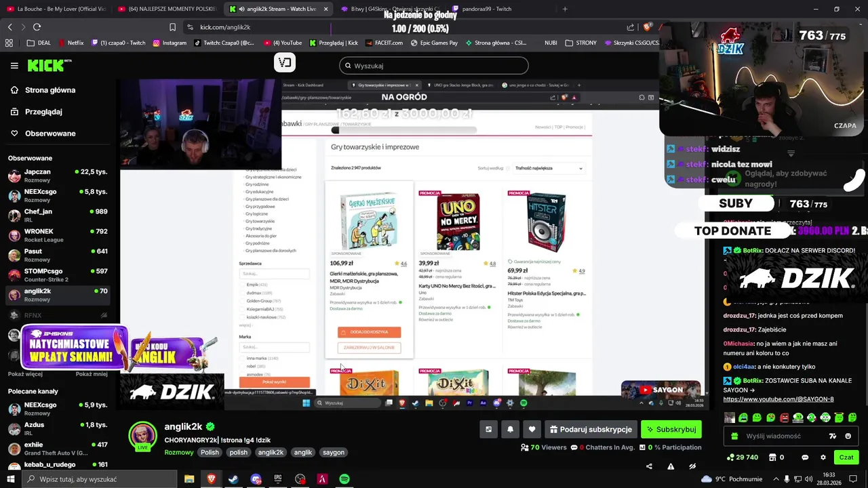Click the bookmark icon left of address bar
The image size is (868, 488).
click(172, 27)
